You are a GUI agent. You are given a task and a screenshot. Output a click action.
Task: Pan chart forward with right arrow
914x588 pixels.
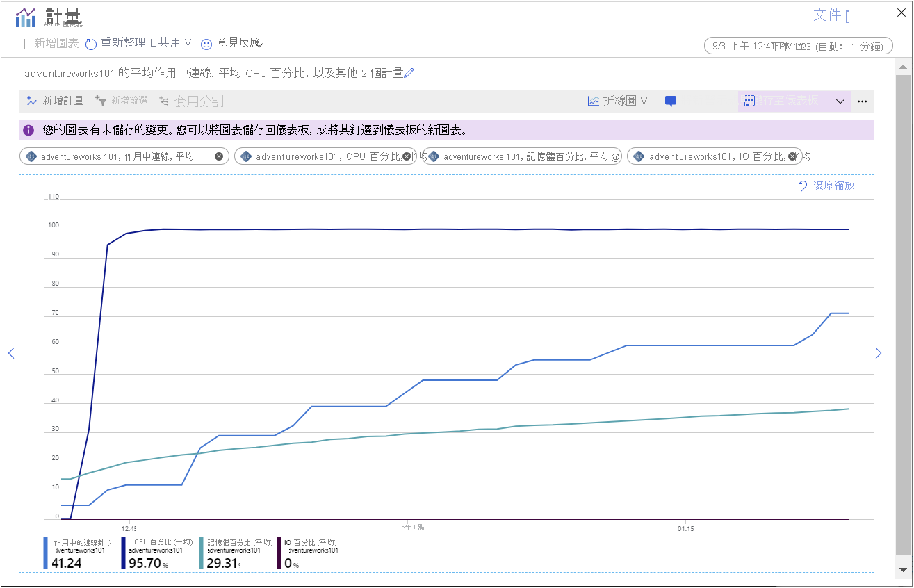tap(879, 353)
